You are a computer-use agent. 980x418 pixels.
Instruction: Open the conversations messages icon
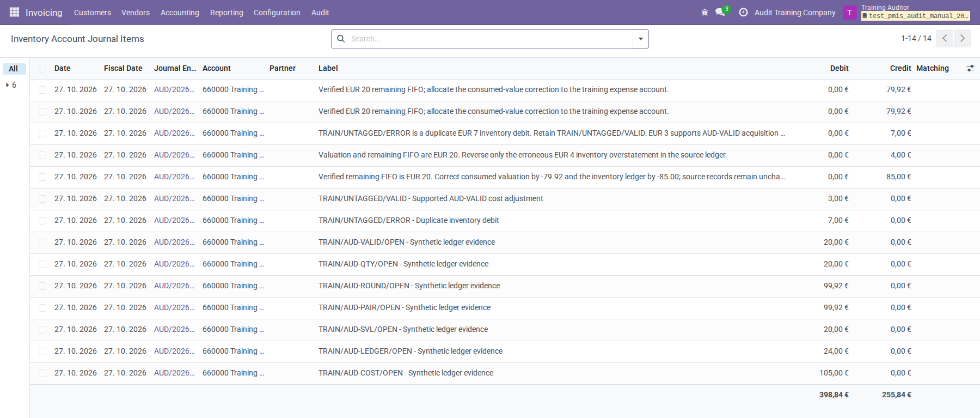click(x=720, y=12)
